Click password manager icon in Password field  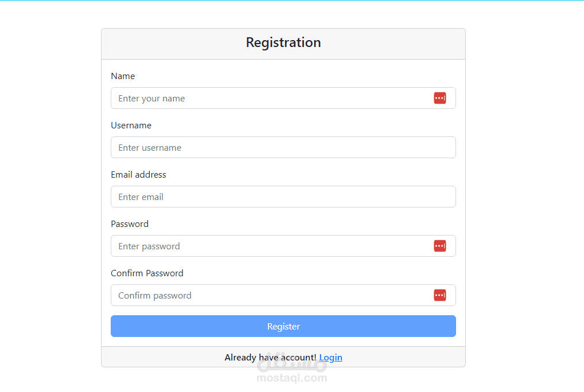(x=440, y=246)
